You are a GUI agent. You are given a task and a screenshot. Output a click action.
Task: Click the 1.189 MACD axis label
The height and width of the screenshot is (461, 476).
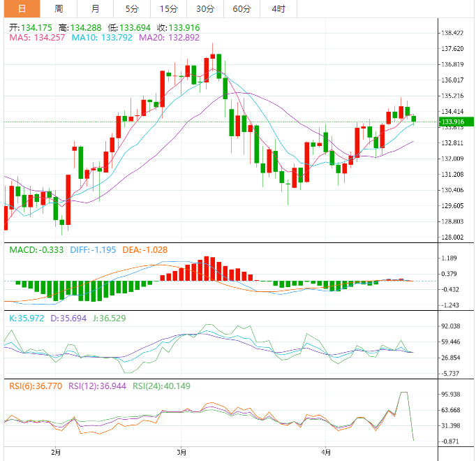[x=449, y=258]
